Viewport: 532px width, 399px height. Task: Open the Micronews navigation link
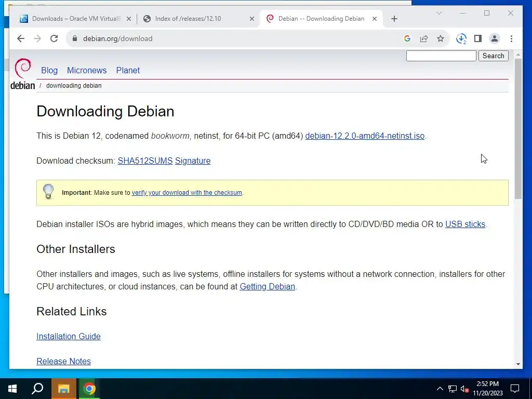(87, 70)
